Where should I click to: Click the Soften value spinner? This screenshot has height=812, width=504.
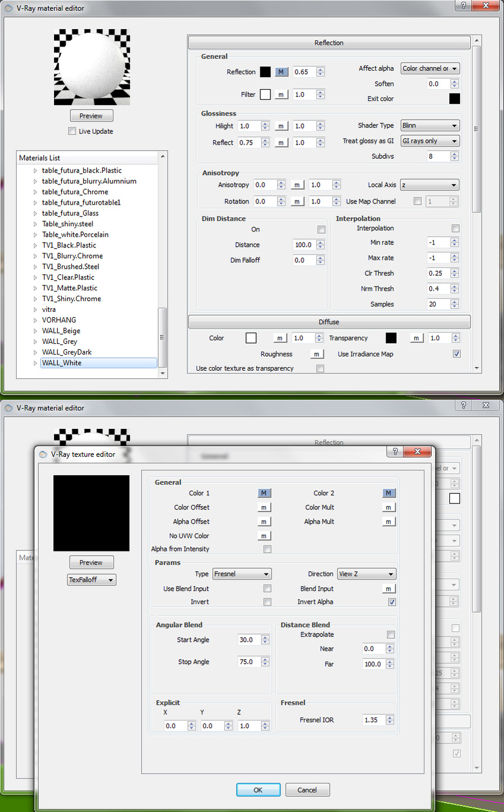coord(455,84)
